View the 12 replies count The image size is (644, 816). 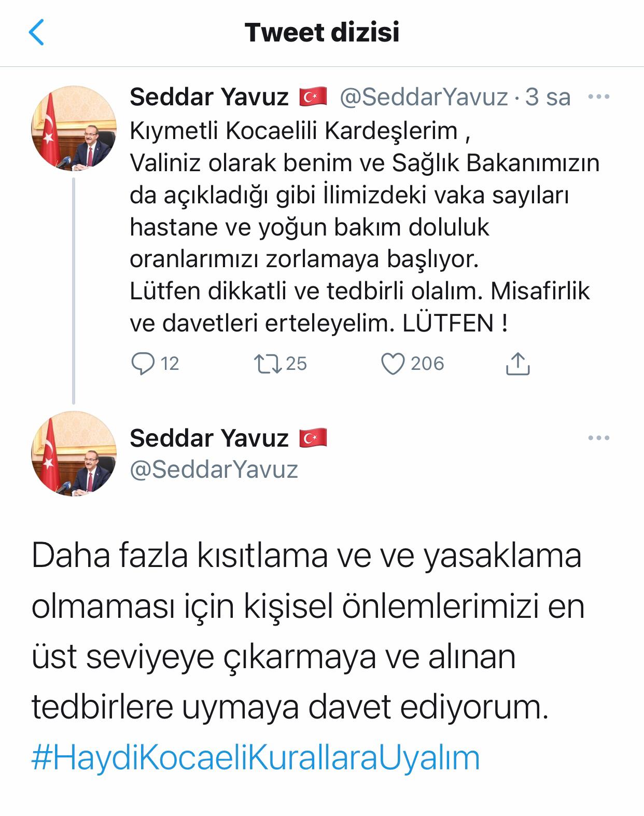tap(170, 364)
